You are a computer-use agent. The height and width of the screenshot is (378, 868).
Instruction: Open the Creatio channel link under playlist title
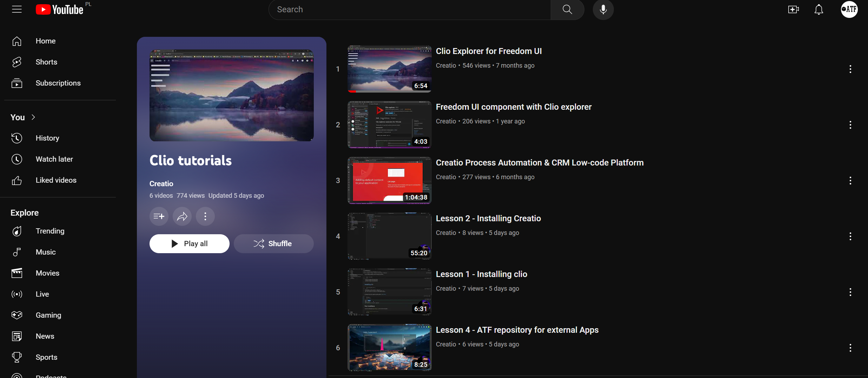pyautogui.click(x=161, y=184)
